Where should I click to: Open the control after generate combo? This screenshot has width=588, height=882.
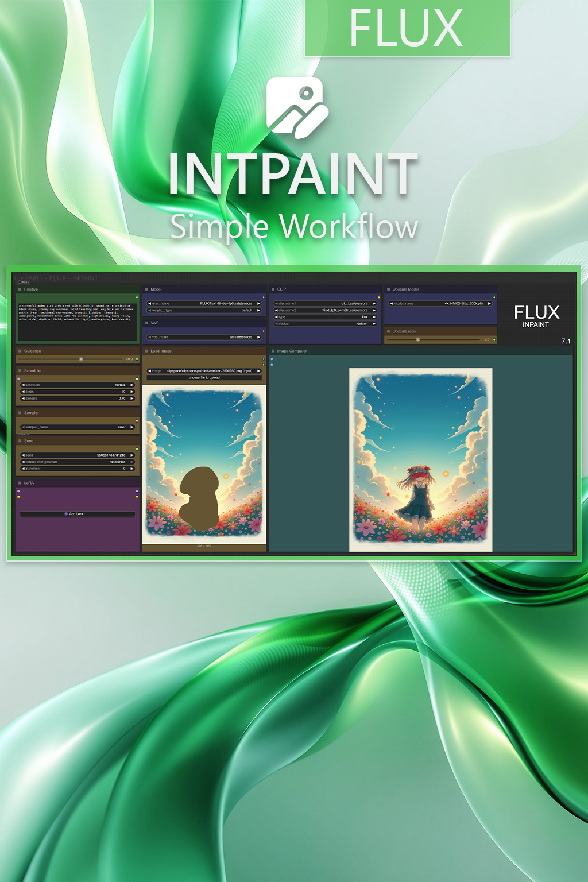[x=78, y=462]
